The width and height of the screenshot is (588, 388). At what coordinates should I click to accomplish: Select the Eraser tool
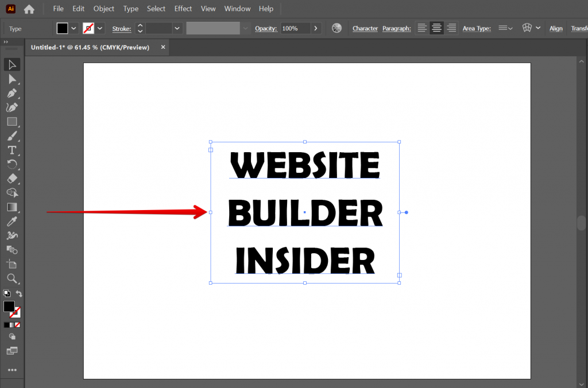pyautogui.click(x=13, y=179)
